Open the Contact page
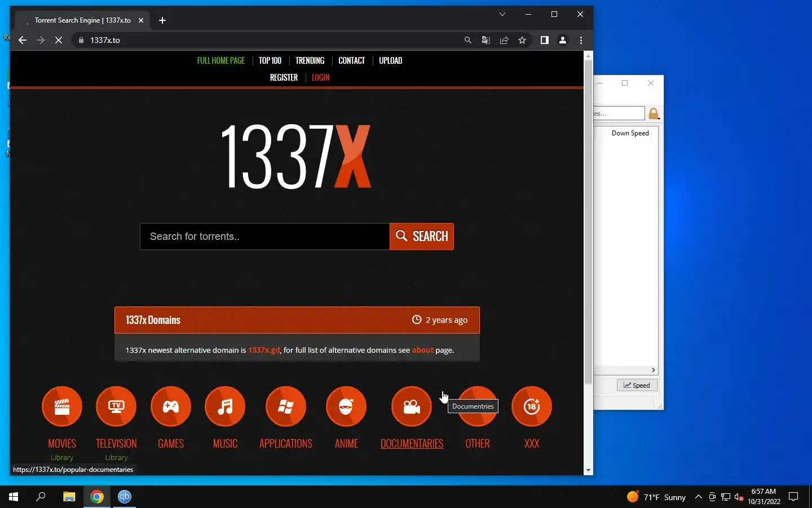 pos(351,60)
